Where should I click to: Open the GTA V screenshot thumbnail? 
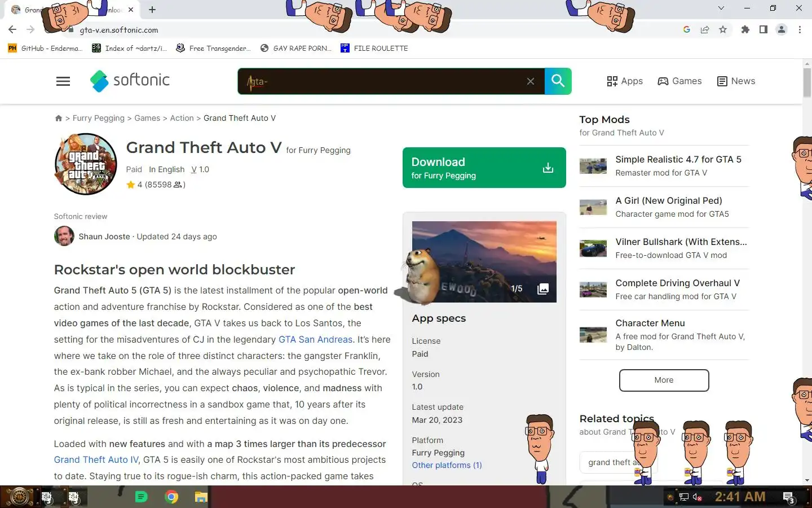(x=484, y=262)
